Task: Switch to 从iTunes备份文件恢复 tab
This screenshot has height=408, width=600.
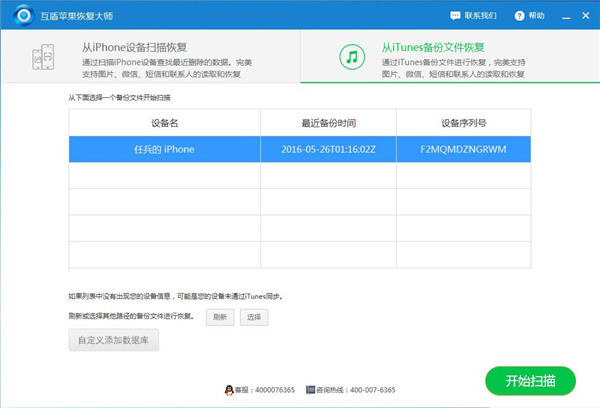Action: click(450, 58)
